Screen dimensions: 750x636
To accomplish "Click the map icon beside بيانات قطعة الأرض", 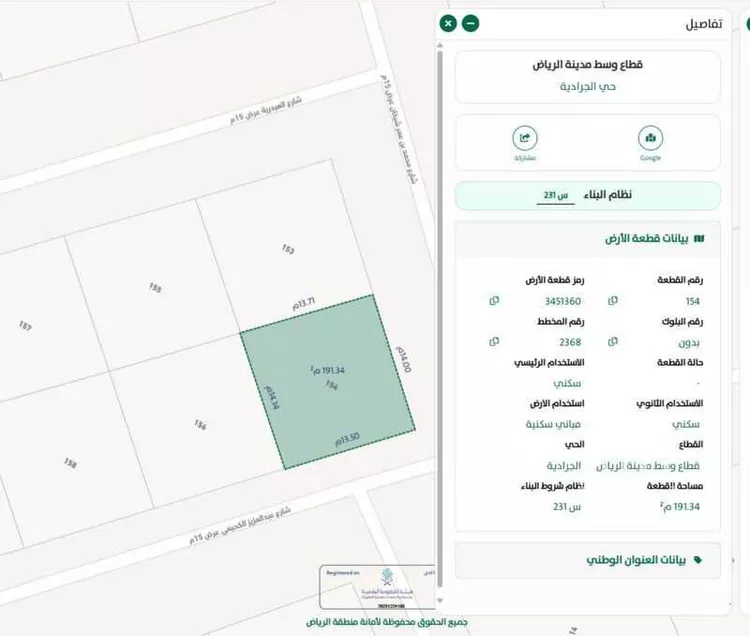I will (x=699, y=239).
